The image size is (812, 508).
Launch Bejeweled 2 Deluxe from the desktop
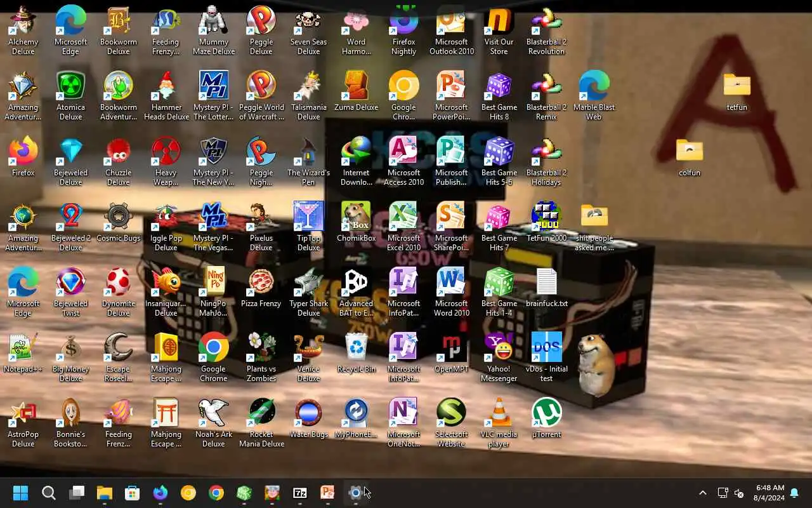tap(71, 227)
